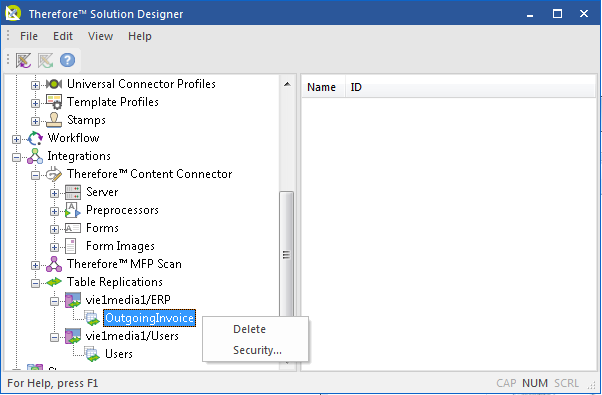Screen dimensions: 602x395
Task: Click the Universal Connector Profiles icon
Action: pos(54,84)
